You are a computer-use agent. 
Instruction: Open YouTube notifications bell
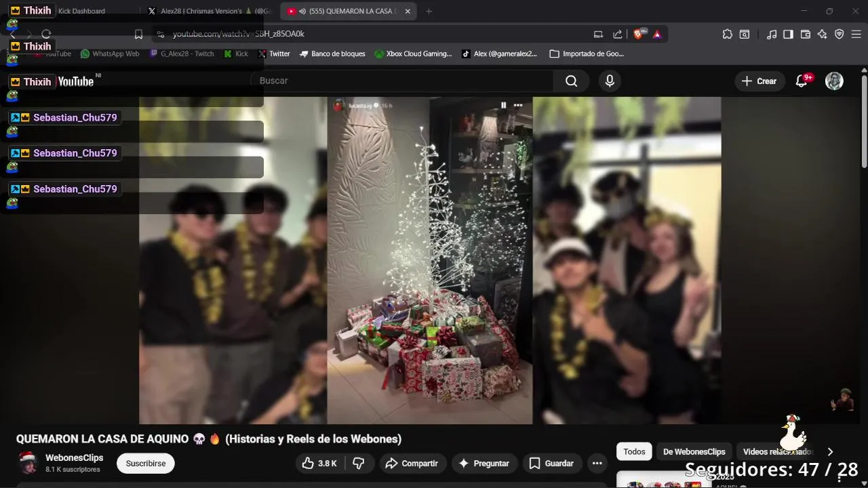click(x=802, y=81)
